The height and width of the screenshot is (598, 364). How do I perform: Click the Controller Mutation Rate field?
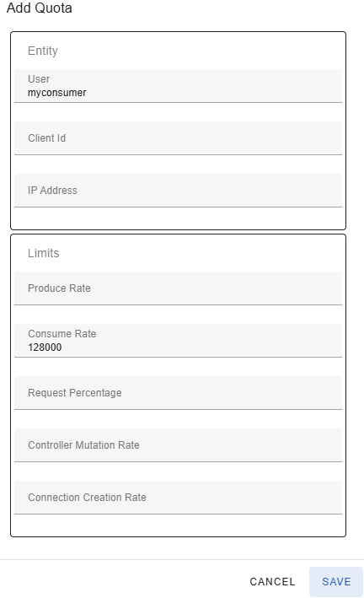178,445
